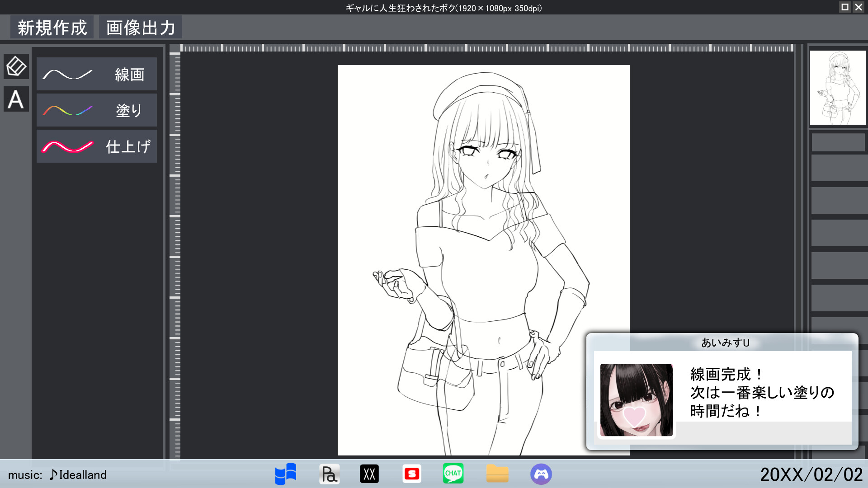This screenshot has height=488, width=868.
Task: Select the 線画 line-art brush preset
Action: [x=96, y=74]
